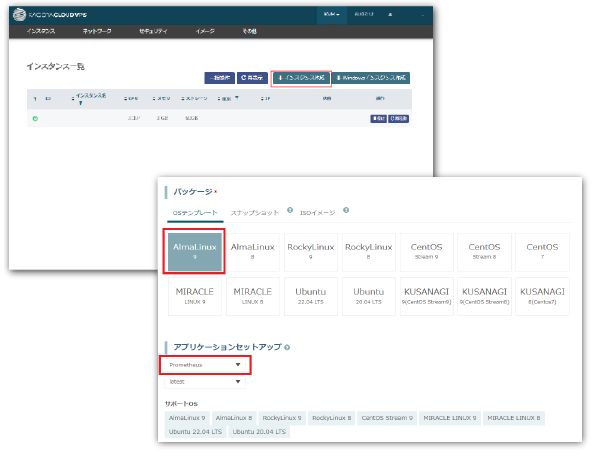Open the Prometheus application dropdown
This screenshot has width=600, height=461.
click(204, 366)
